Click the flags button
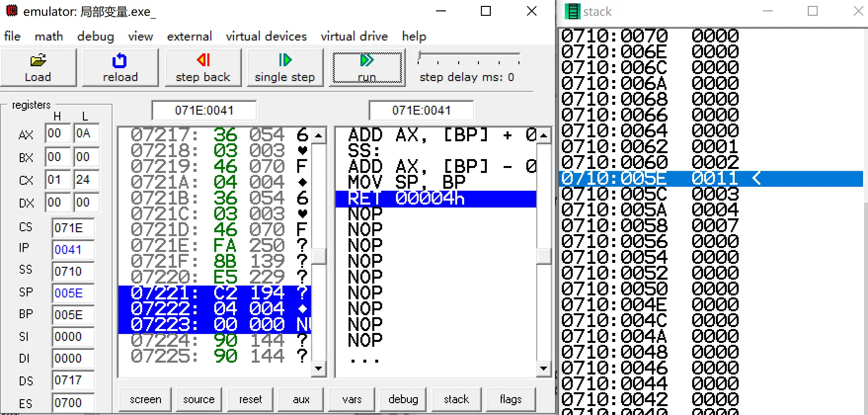The height and width of the screenshot is (415, 868). coord(511,399)
